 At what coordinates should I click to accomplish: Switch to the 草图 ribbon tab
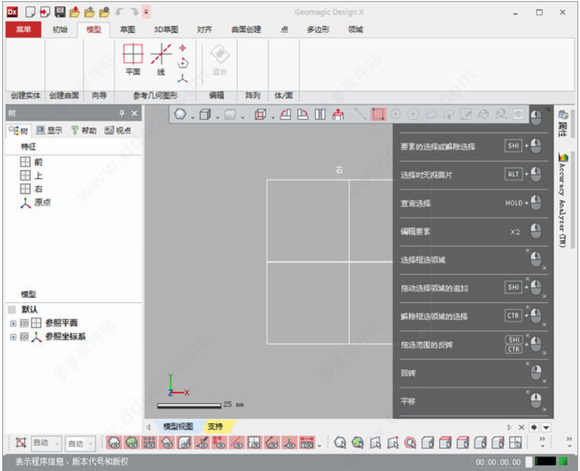point(128,30)
